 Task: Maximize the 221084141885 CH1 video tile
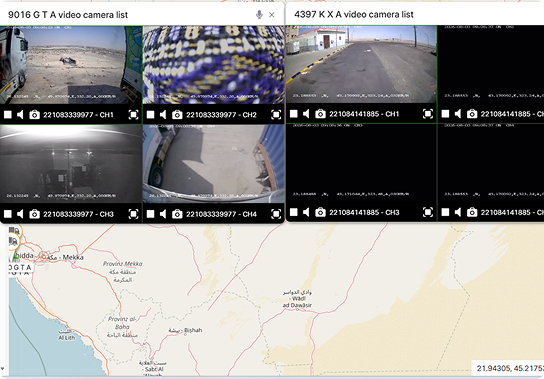(428, 114)
